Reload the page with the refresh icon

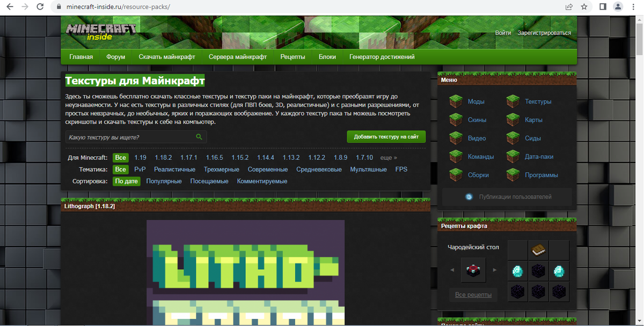(40, 8)
